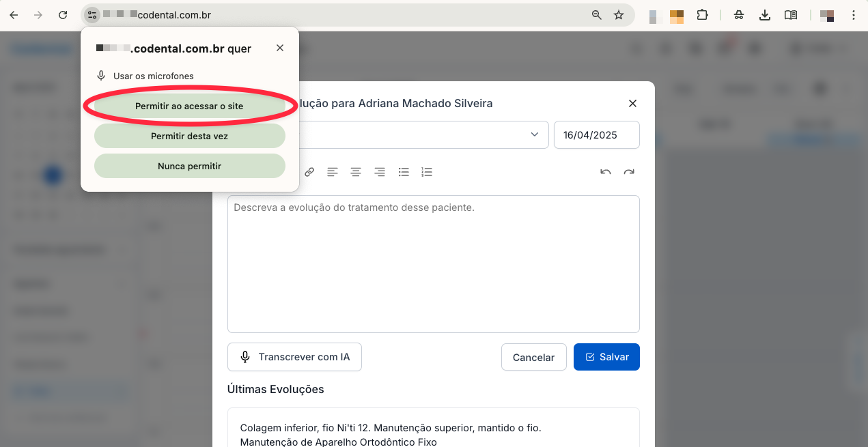Center align text in the editor
868x447 pixels.
[356, 172]
